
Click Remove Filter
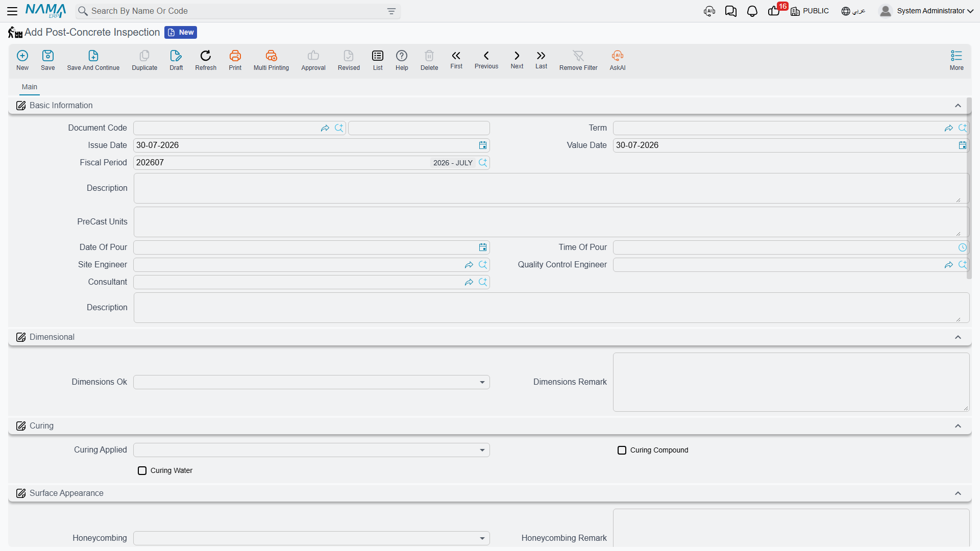point(578,60)
